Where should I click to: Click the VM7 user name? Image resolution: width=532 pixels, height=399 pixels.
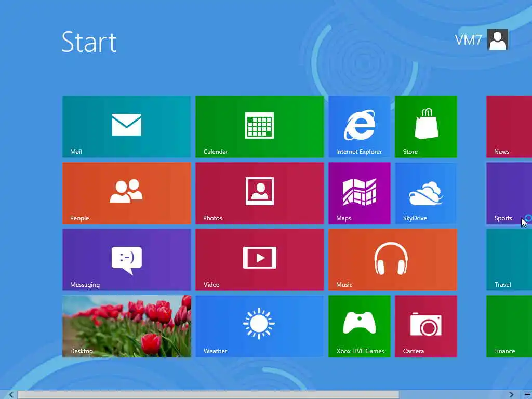pos(468,40)
